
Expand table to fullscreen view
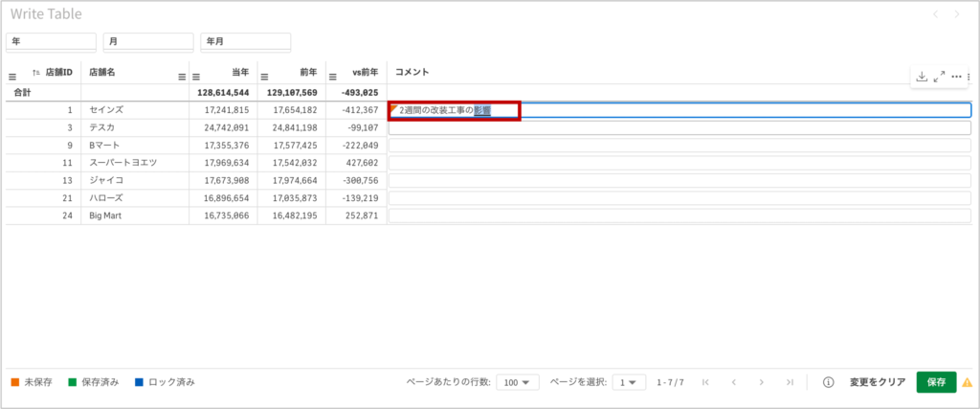click(939, 77)
